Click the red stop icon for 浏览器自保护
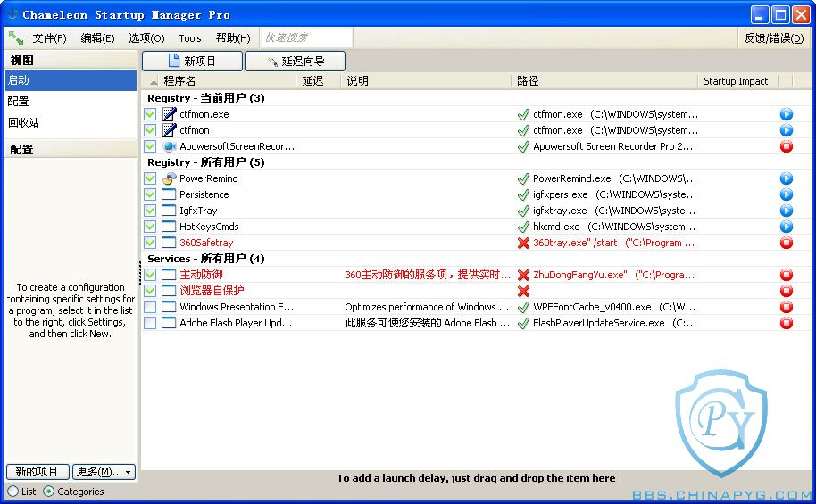 point(786,291)
